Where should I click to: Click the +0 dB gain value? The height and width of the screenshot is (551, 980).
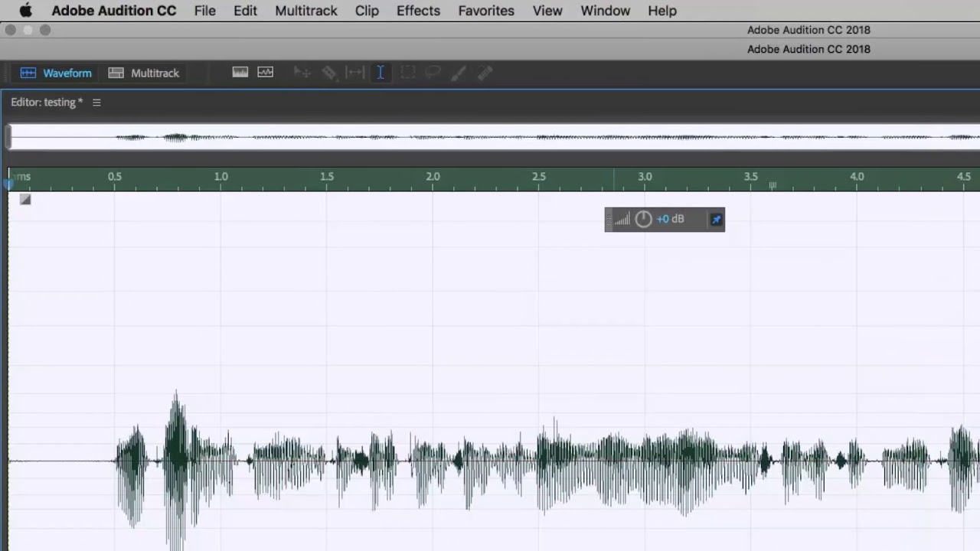point(670,219)
